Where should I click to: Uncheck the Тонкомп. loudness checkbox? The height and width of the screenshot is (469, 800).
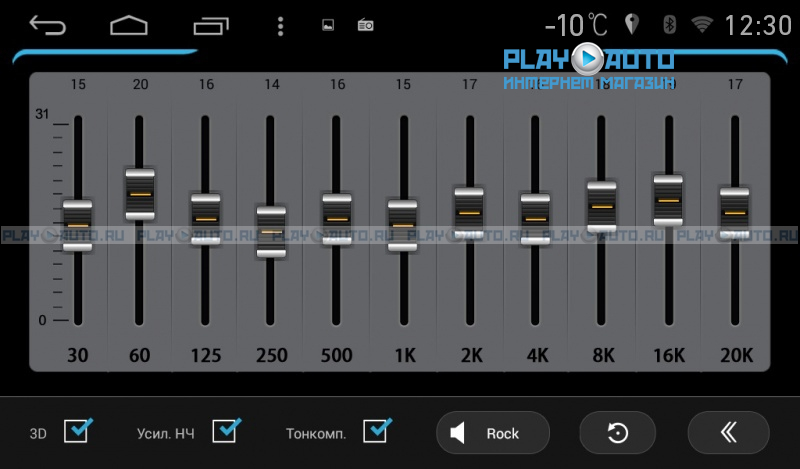pos(377,432)
